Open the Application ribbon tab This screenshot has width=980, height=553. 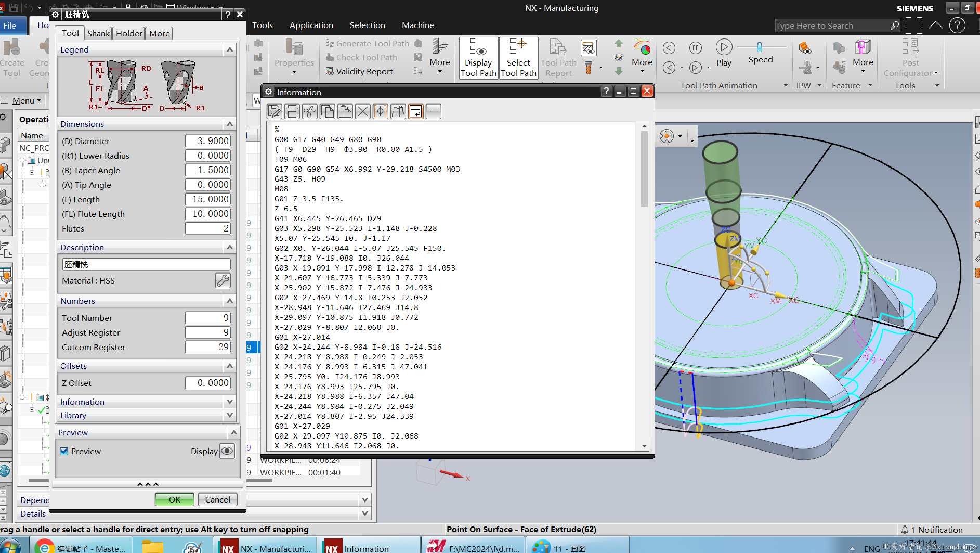point(311,25)
